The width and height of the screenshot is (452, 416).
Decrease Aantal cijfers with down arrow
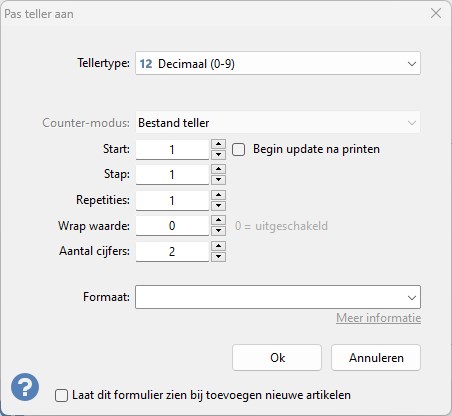[218, 256]
